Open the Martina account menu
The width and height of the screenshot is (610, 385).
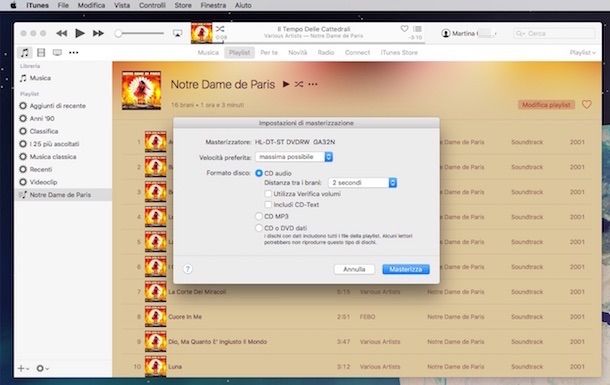(469, 33)
